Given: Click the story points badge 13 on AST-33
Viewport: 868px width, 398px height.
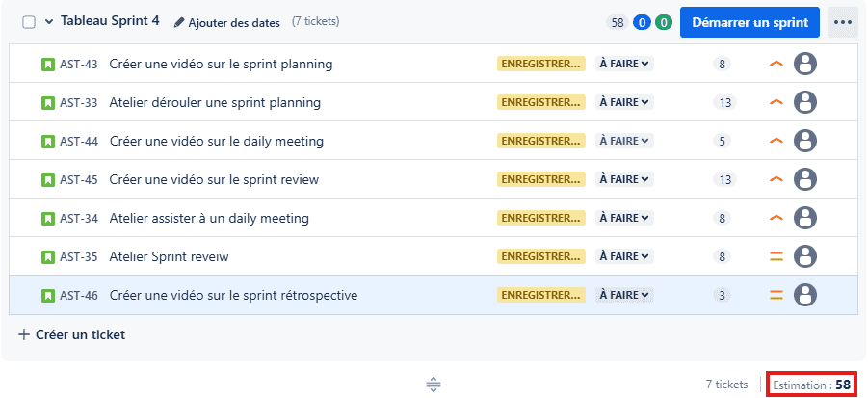Looking at the screenshot, I should (x=725, y=102).
